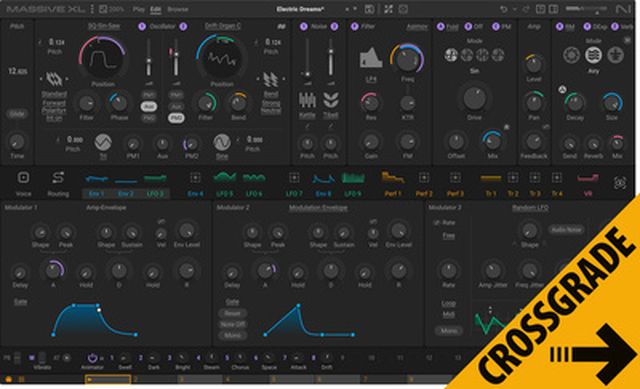
Task: Toggle Oscillator 2 power button
Action: click(x=183, y=27)
